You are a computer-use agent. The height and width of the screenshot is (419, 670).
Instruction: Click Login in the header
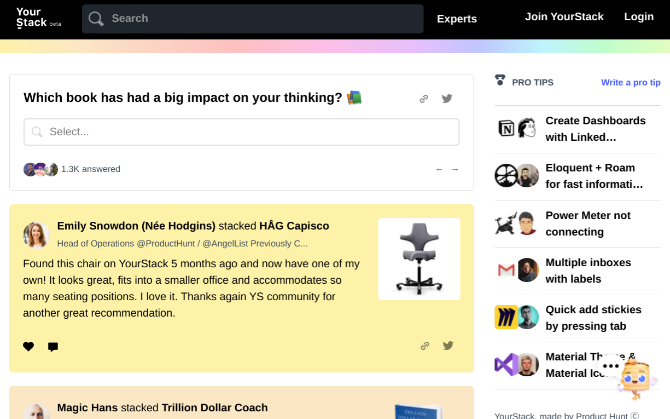click(x=638, y=17)
